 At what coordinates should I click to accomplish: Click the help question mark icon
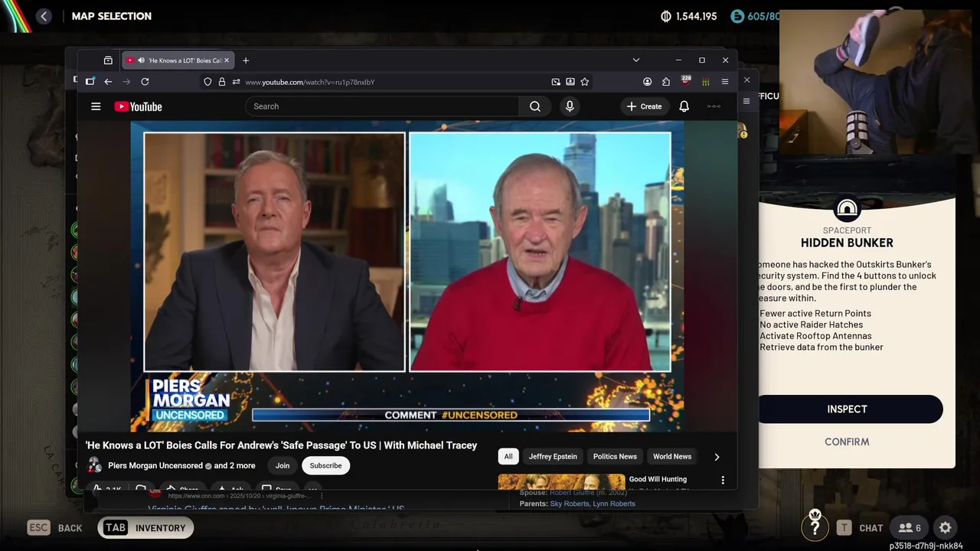815,527
